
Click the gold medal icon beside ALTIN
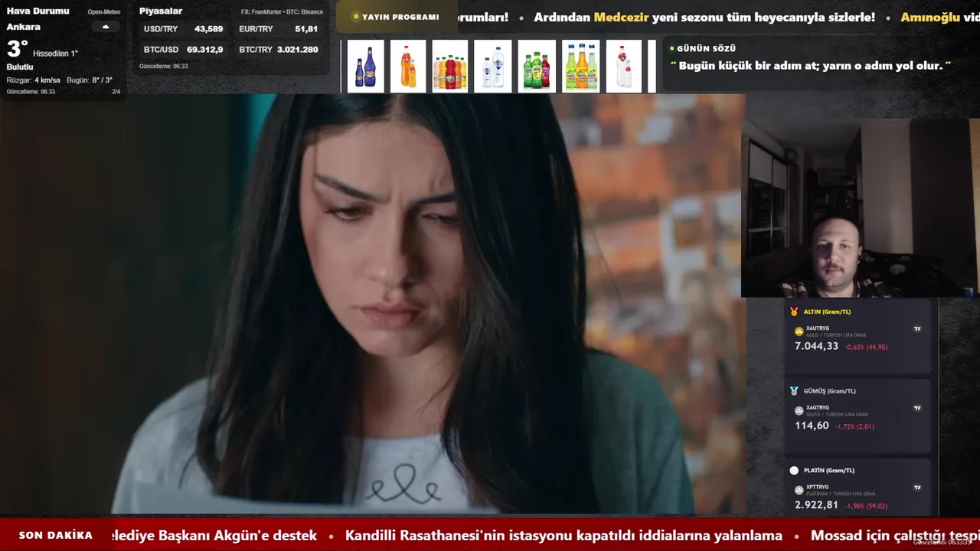794,311
